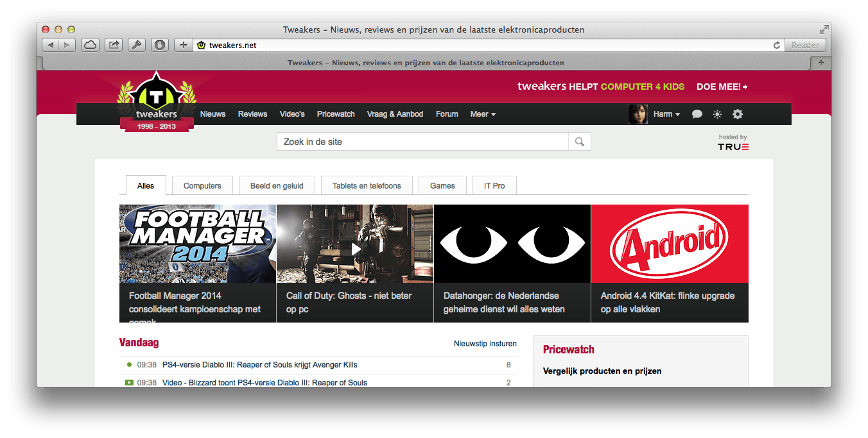The image size is (868, 438).
Task: Click Vergelijk producten en prijzen text
Action: 602,371
